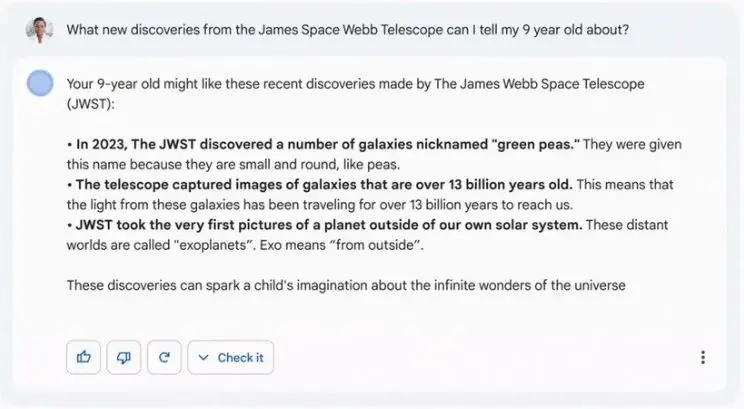This screenshot has height=409, width=744.
Task: Click the user's question about James Webb
Action: (x=347, y=29)
